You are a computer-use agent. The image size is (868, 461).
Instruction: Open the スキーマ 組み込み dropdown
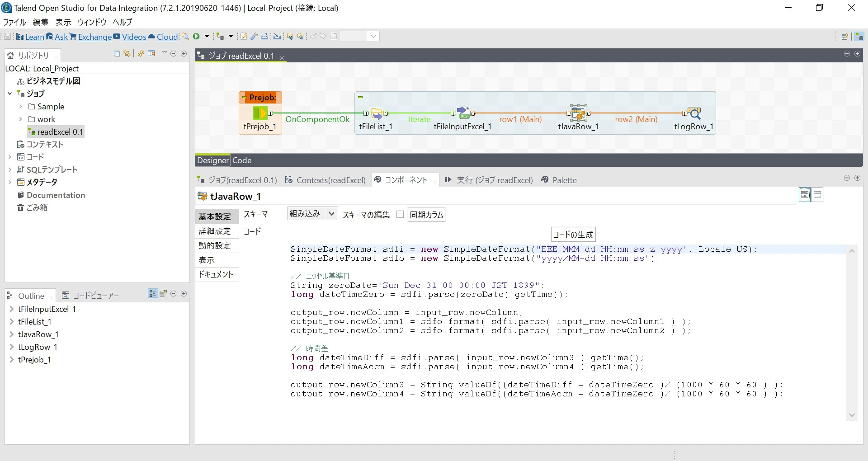[312, 214]
